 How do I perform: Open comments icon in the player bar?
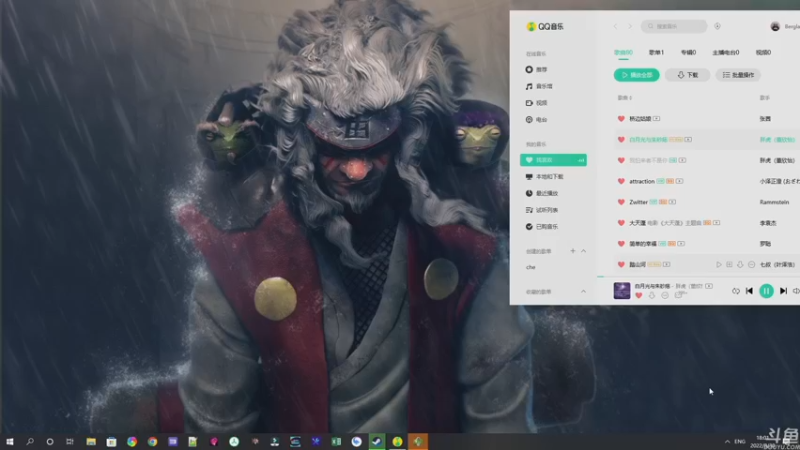point(680,295)
